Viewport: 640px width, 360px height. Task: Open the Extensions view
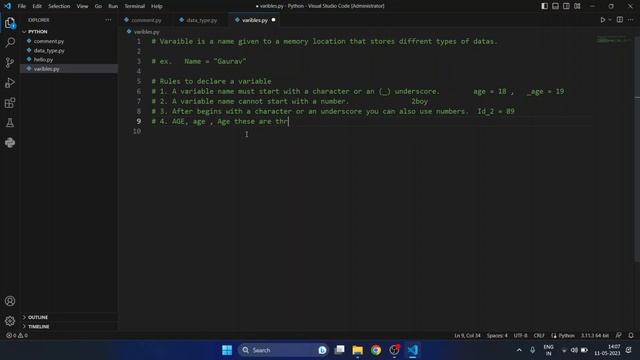point(10,102)
